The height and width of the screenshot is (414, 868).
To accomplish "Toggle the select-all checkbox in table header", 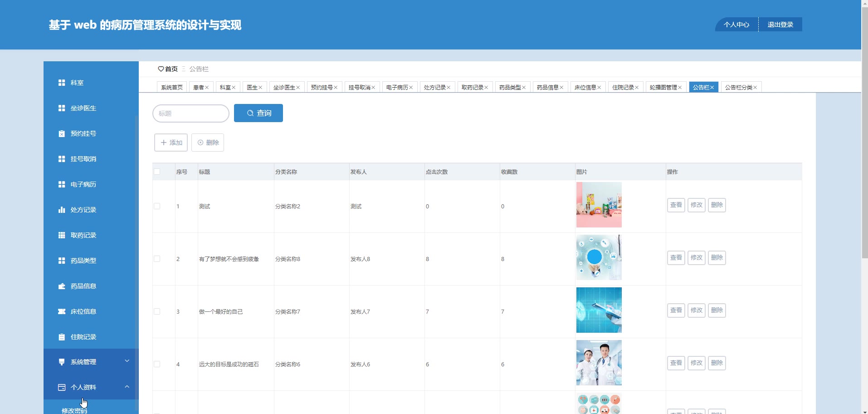I will 157,172.
